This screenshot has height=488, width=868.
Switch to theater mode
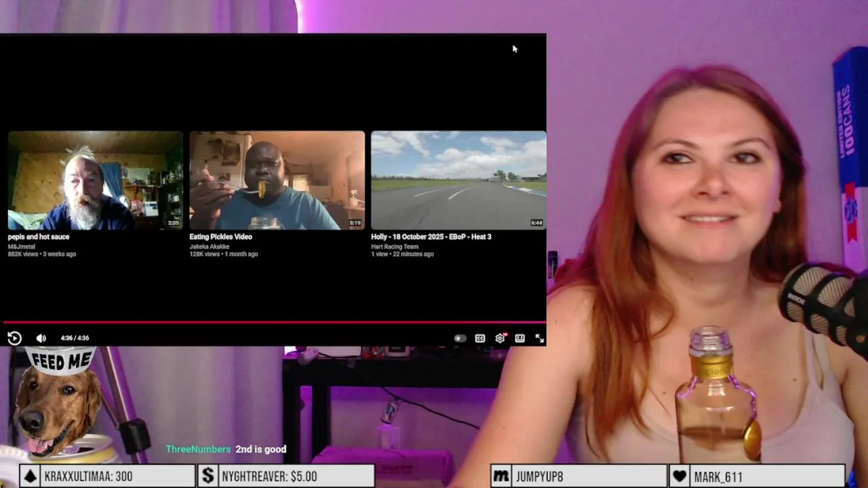519,338
